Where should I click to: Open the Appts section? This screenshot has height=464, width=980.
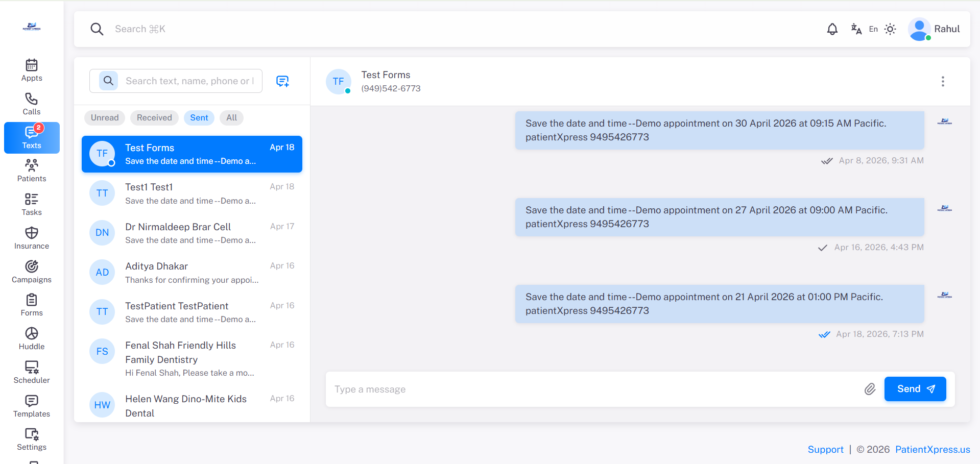click(x=31, y=70)
